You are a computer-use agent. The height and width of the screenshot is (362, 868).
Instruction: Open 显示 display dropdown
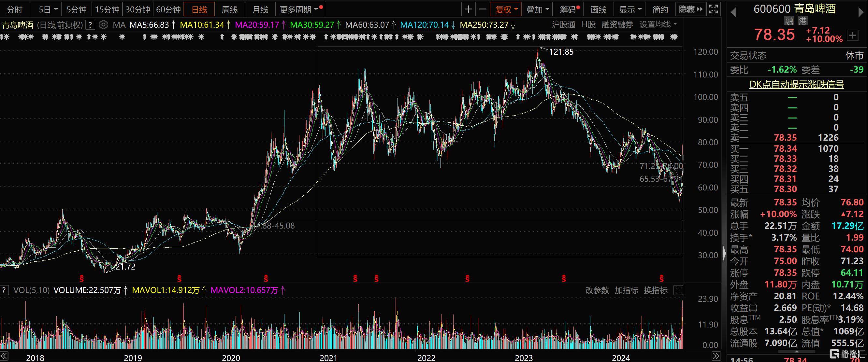click(x=629, y=9)
